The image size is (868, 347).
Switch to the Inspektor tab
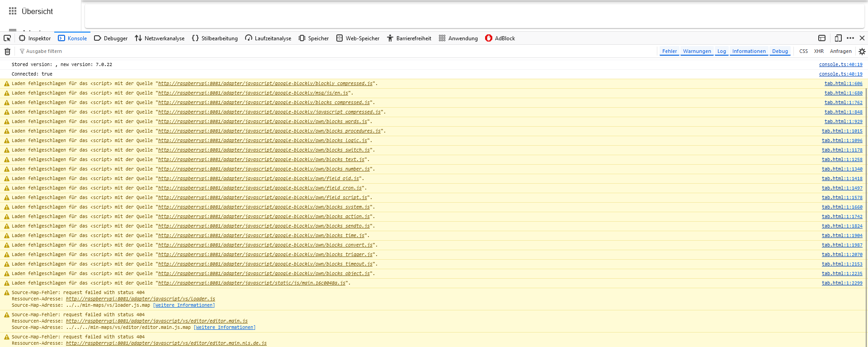tap(35, 38)
